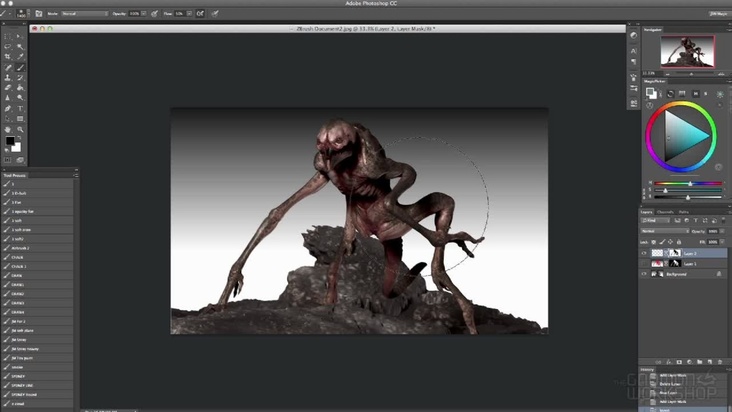Select the Tool Presets tab
The width and height of the screenshot is (732, 412).
15,175
